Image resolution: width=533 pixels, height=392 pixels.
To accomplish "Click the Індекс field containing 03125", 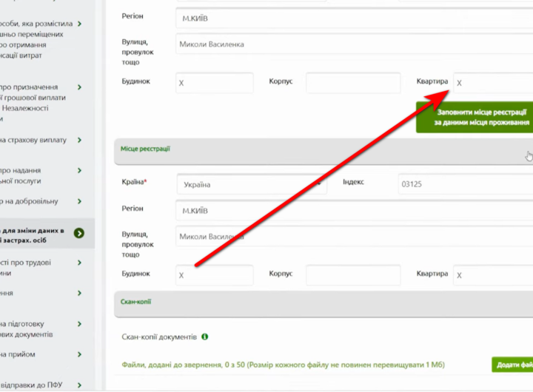I will [x=463, y=183].
